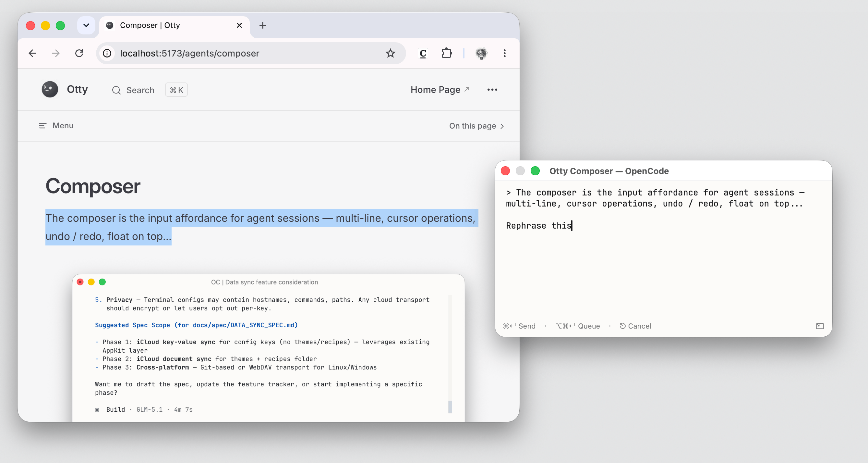Click the Send shortcut in Otty Composer
Screen dimensions: 868x463
(x=519, y=326)
